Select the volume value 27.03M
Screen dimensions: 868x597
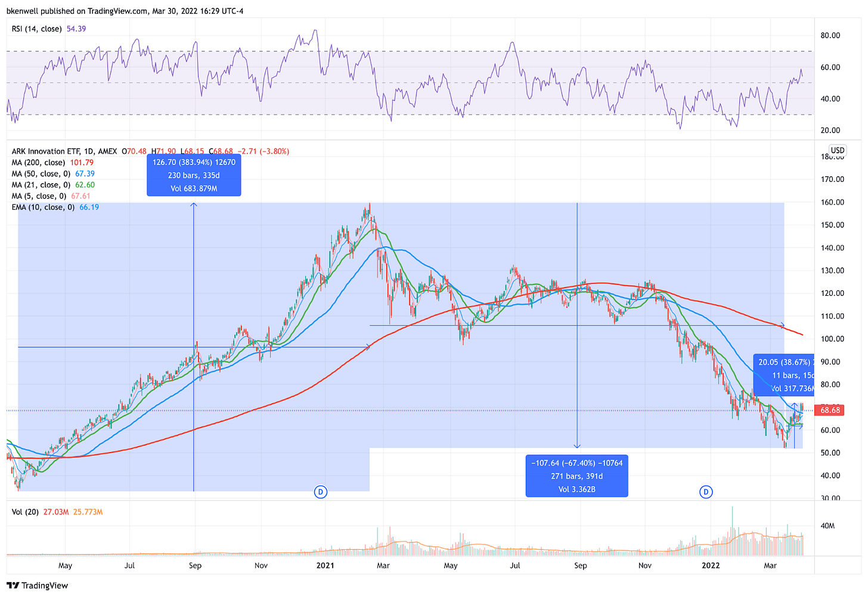[56, 512]
